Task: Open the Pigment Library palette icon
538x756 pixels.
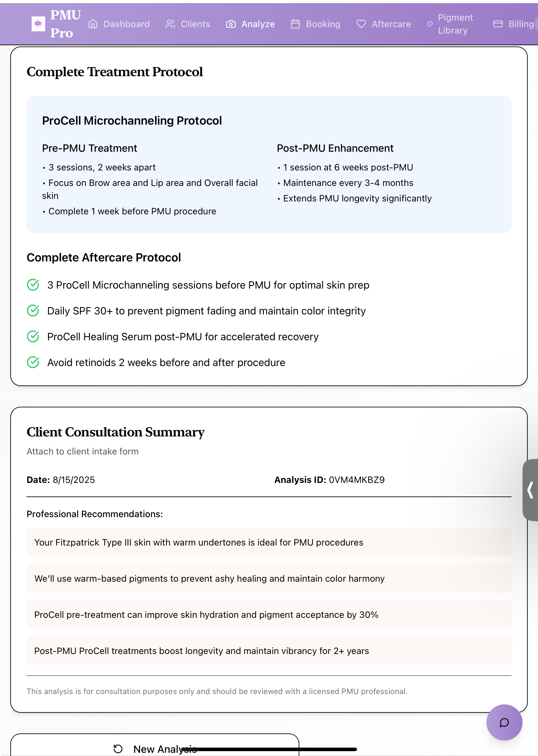Action: coord(430,24)
